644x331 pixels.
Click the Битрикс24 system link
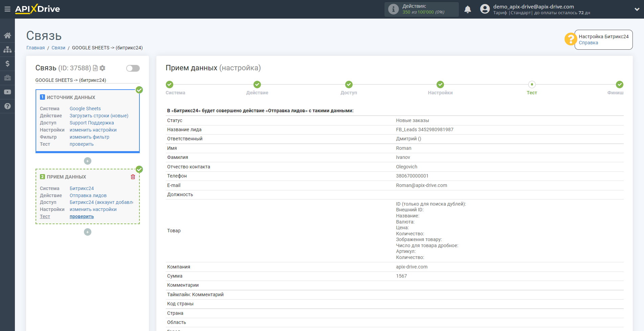tap(82, 188)
